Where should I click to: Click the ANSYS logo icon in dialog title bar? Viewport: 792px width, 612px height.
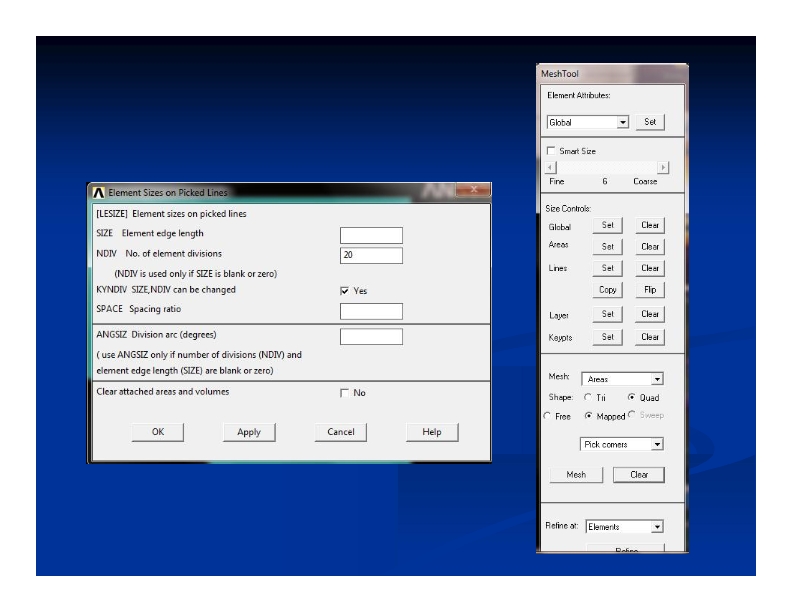click(x=99, y=192)
